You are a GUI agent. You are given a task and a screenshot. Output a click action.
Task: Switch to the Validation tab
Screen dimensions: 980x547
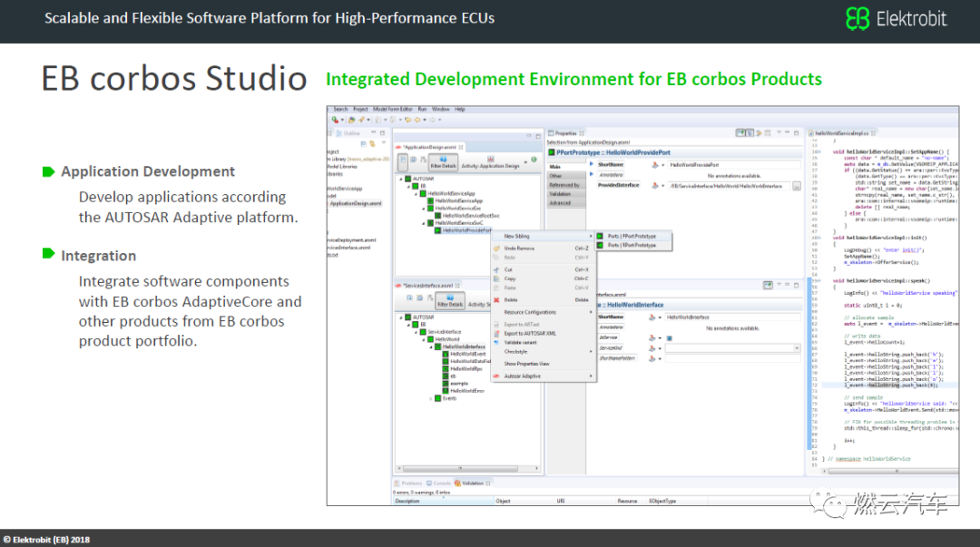point(473,484)
